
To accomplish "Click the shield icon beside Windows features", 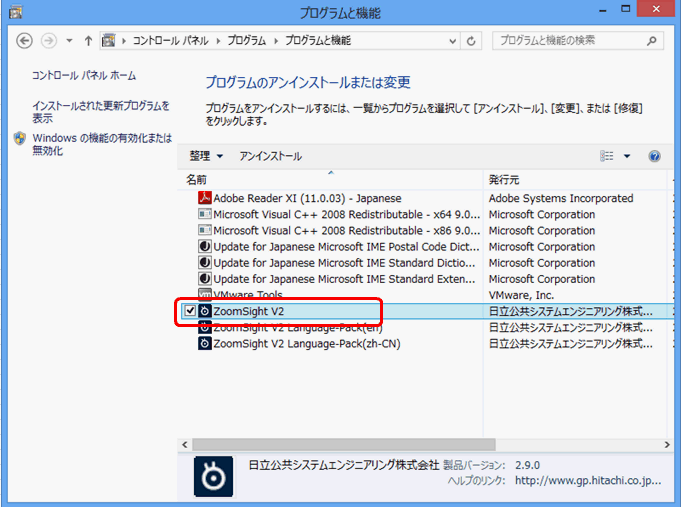I will point(20,139).
